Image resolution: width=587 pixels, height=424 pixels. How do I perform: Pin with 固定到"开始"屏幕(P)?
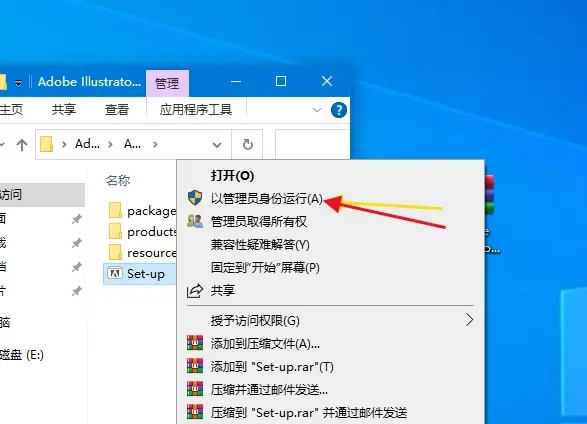(265, 268)
